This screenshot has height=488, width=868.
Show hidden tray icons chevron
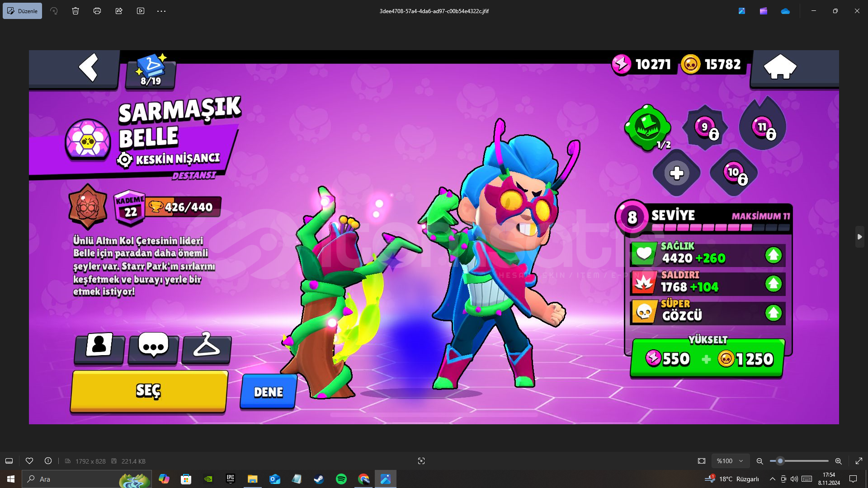772,479
